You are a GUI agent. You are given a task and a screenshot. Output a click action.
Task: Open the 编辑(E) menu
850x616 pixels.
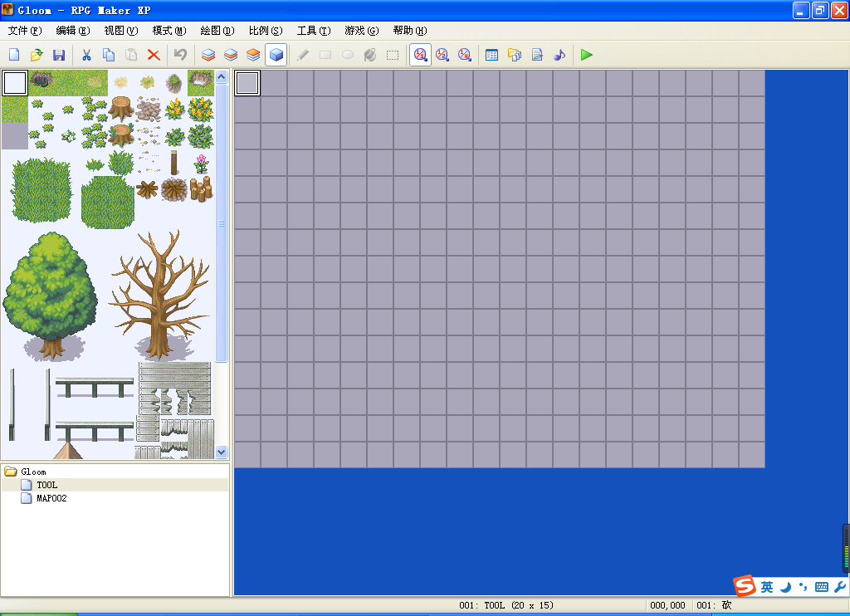pyautogui.click(x=73, y=31)
